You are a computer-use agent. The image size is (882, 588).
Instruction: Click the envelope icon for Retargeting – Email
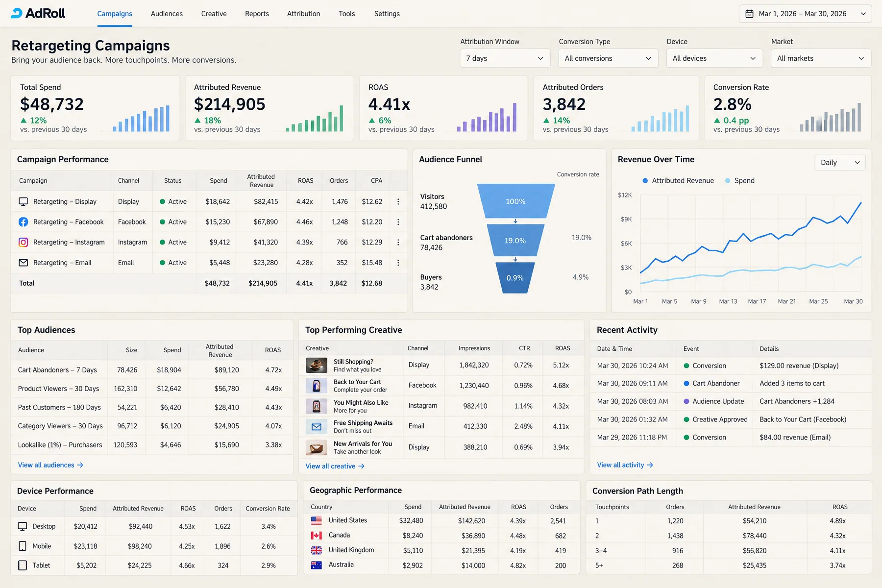(23, 263)
